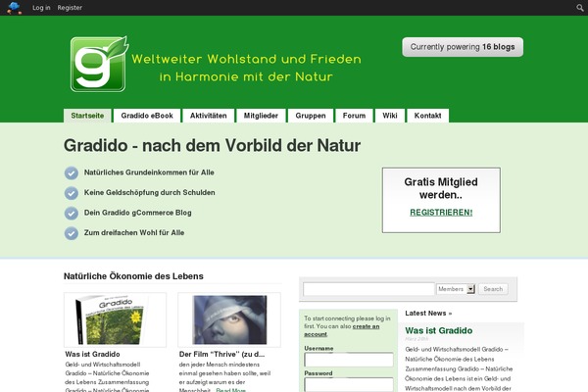Image resolution: width=588 pixels, height=392 pixels.
Task: Focus the Username input field
Action: [349, 360]
